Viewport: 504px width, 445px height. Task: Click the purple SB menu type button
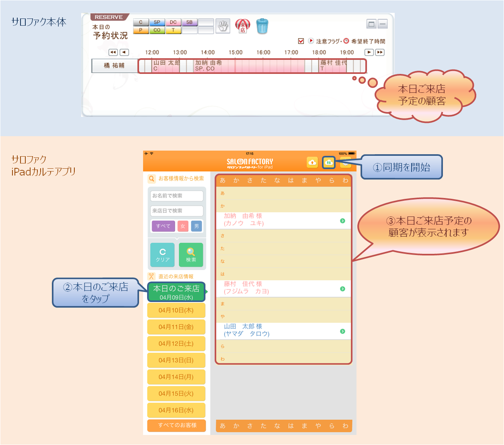coord(189,22)
